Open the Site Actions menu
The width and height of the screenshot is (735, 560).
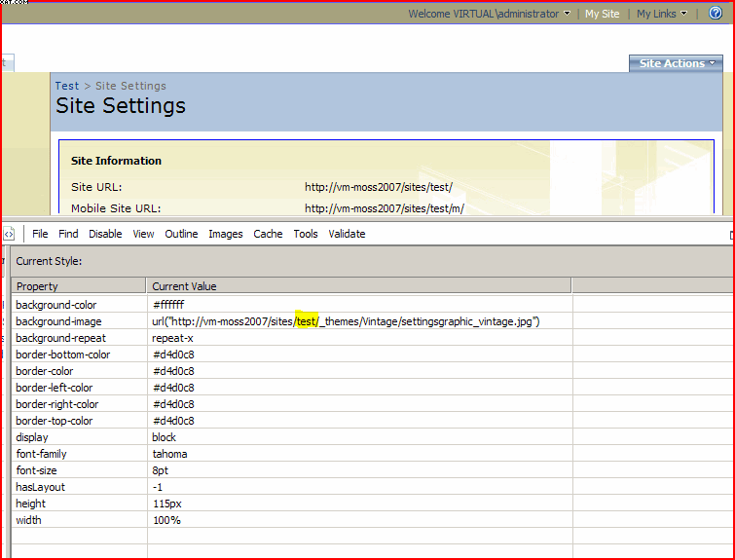pyautogui.click(x=677, y=63)
